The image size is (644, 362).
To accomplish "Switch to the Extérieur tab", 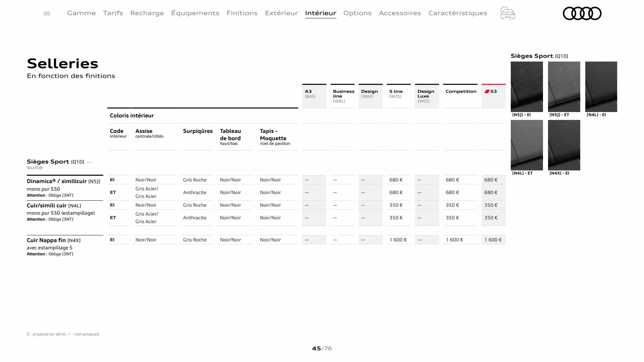I will 281,13.
